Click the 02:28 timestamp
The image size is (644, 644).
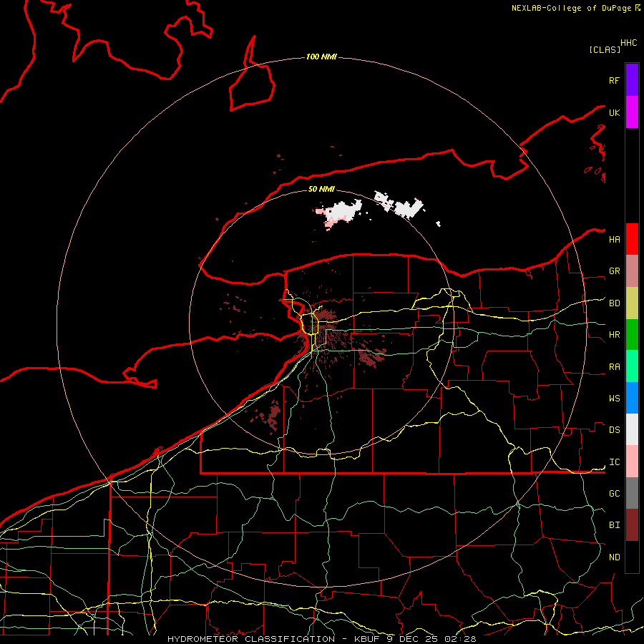(460, 639)
